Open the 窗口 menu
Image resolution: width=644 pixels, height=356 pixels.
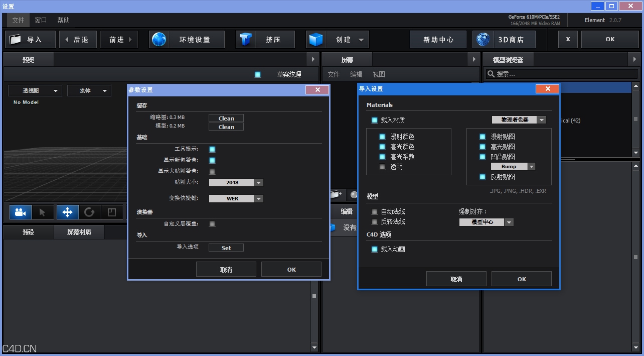tap(40, 20)
